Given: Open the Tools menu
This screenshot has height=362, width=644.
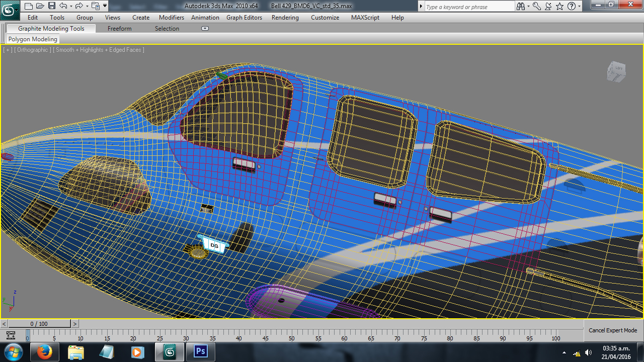Looking at the screenshot, I should coord(57,18).
